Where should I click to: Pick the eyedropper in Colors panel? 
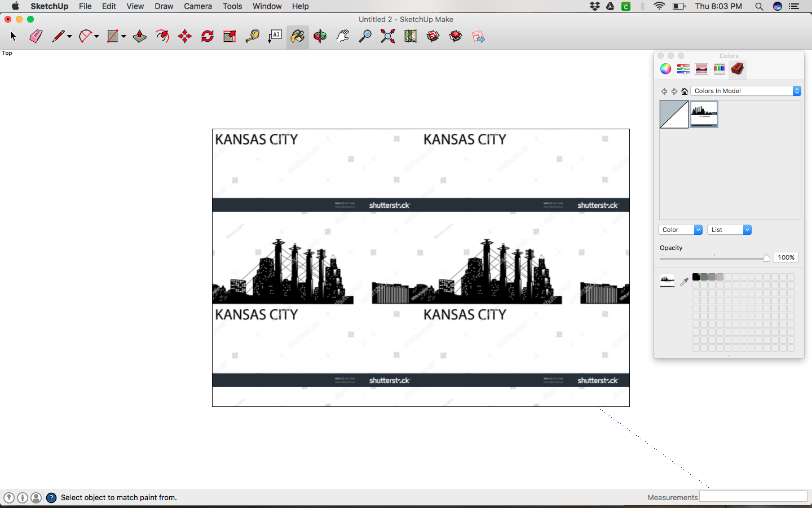(684, 281)
